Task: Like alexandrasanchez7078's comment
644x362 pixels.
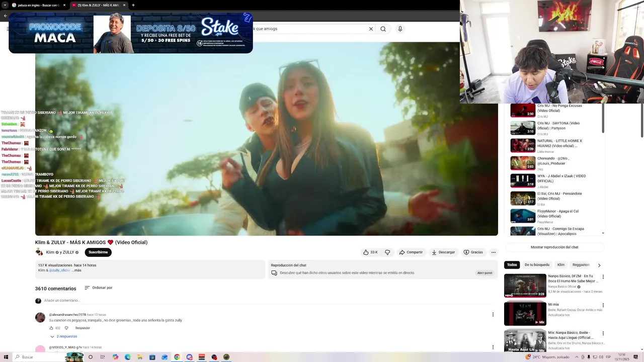Action: [x=51, y=328]
